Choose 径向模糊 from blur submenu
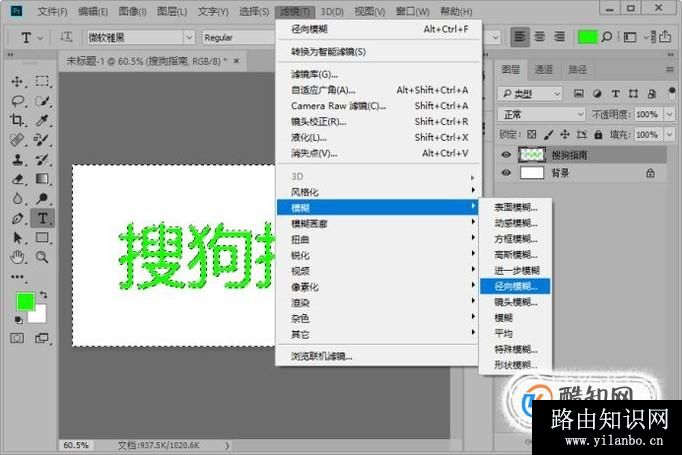This screenshot has width=682, height=455. [515, 286]
